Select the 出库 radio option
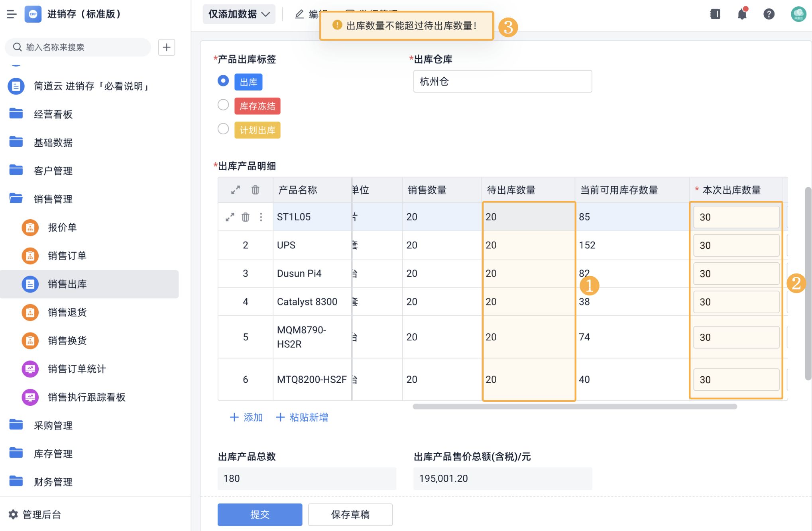Image resolution: width=812 pixels, height=531 pixels. pyautogui.click(x=223, y=81)
